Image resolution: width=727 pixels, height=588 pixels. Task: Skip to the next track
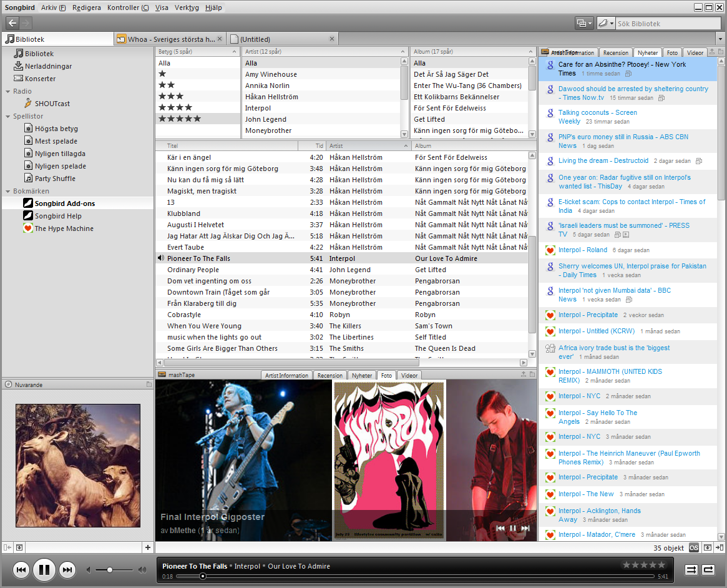(67, 570)
